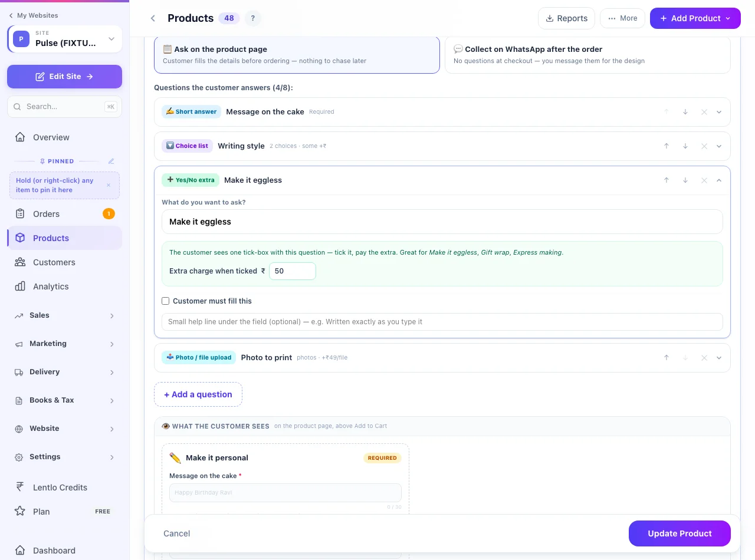Screen dimensions: 755x560
Task: Move Writing style question up
Action: point(667,146)
